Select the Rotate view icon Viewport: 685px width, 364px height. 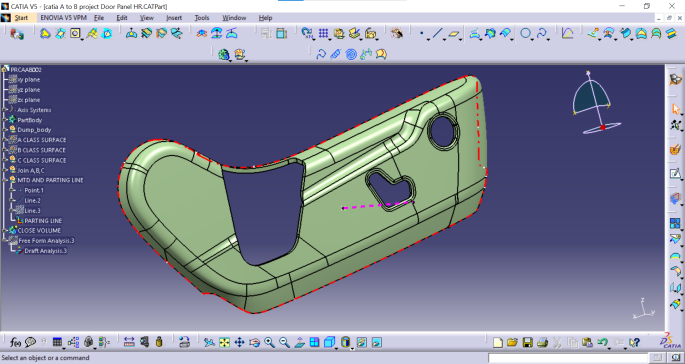[x=254, y=342]
